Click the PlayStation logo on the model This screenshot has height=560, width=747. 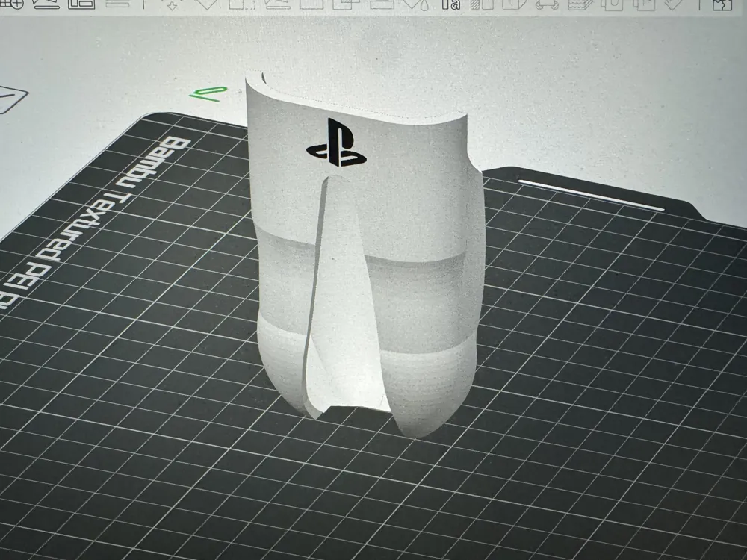(x=336, y=143)
